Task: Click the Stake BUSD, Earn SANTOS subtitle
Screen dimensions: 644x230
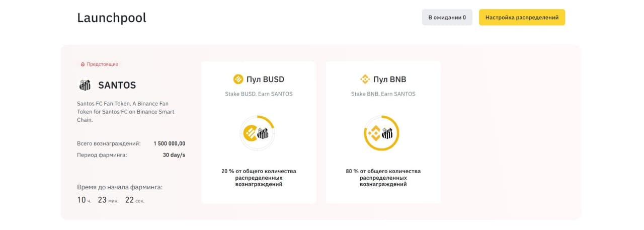Action: [x=259, y=94]
